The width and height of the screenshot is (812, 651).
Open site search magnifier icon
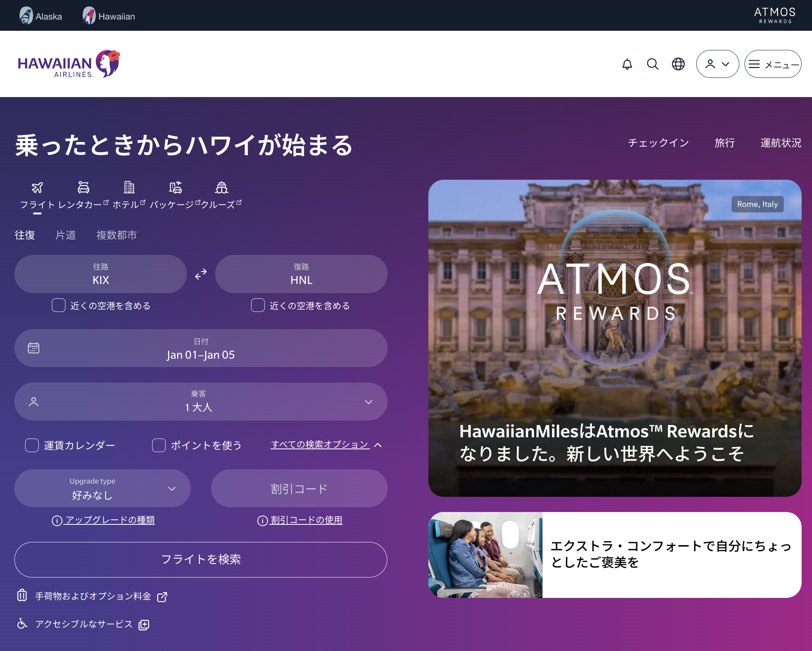pos(653,64)
